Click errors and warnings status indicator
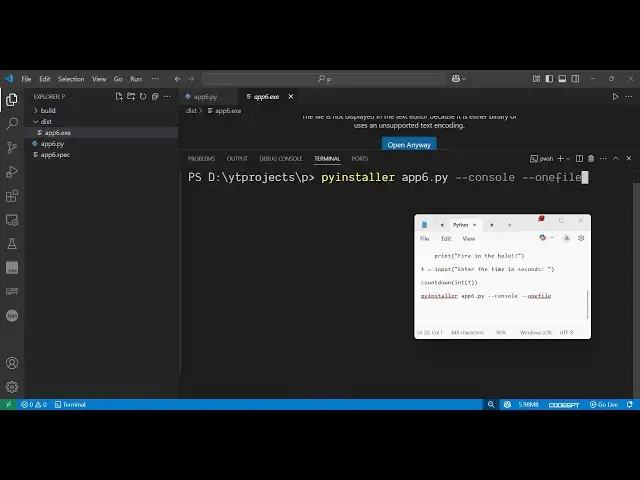The width and height of the screenshot is (640, 480). 34,404
